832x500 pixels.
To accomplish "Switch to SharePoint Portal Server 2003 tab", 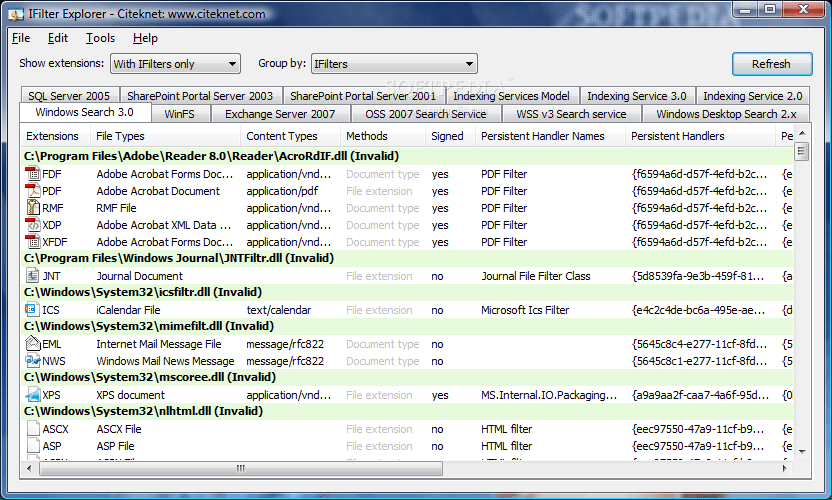I will pos(200,96).
